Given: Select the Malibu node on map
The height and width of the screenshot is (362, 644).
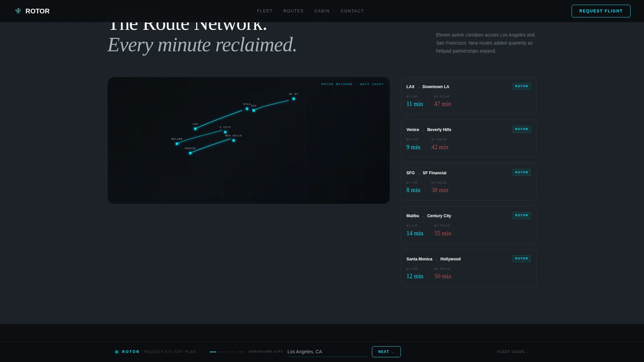Looking at the screenshot, I should 177,144.
